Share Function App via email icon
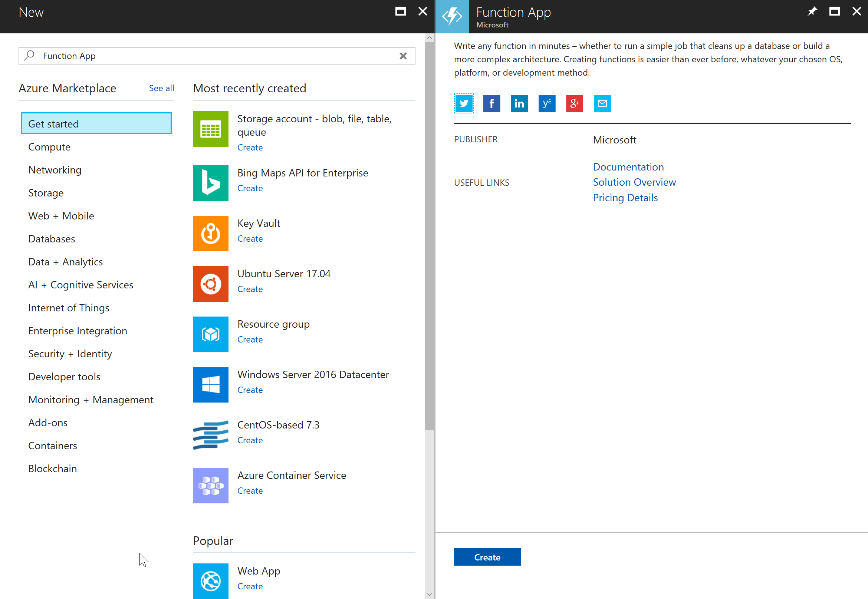Image resolution: width=868 pixels, height=599 pixels. point(602,103)
